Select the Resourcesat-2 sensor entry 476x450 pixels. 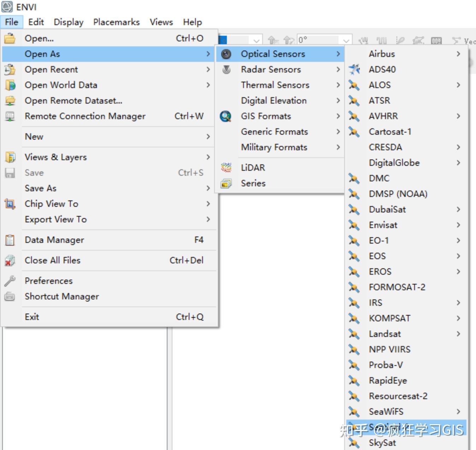[x=407, y=396]
